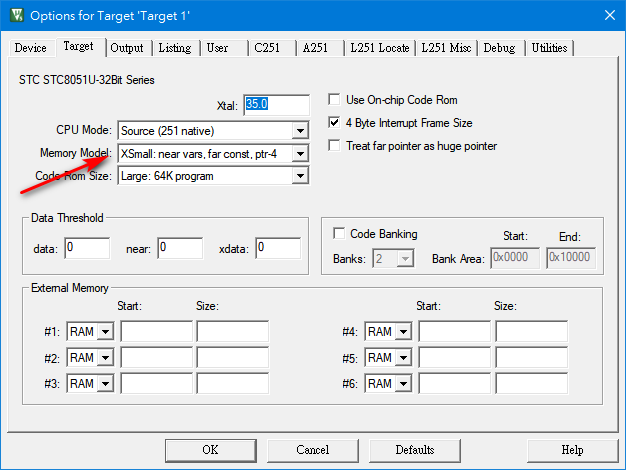This screenshot has height=470, width=626.
Task: Click external memory #3 Size field
Action: tap(233, 383)
